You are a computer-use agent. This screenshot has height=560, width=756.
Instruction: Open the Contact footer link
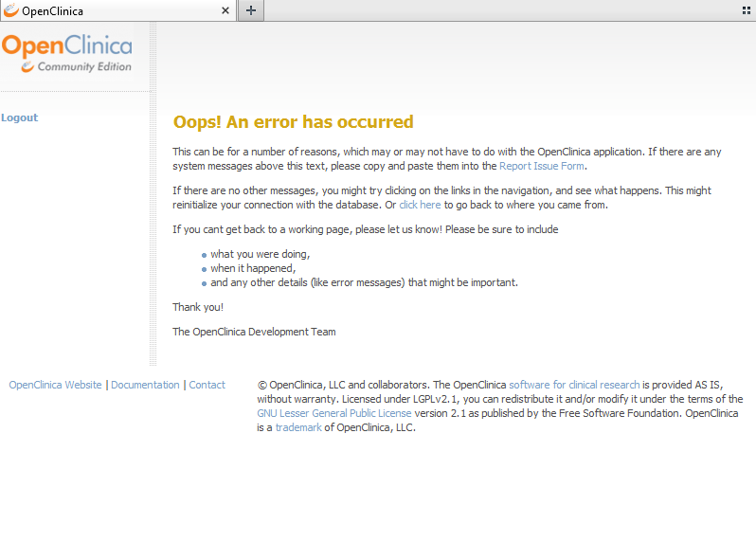click(207, 385)
